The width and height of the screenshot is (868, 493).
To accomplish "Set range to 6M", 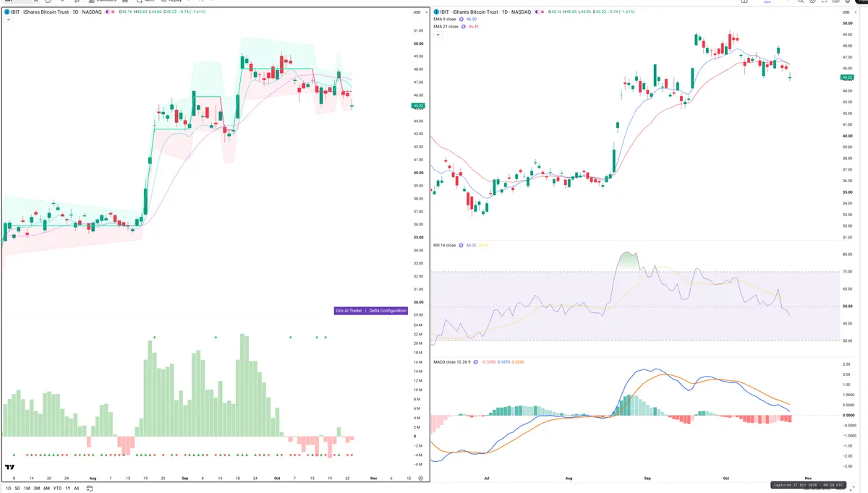I will pos(46,488).
